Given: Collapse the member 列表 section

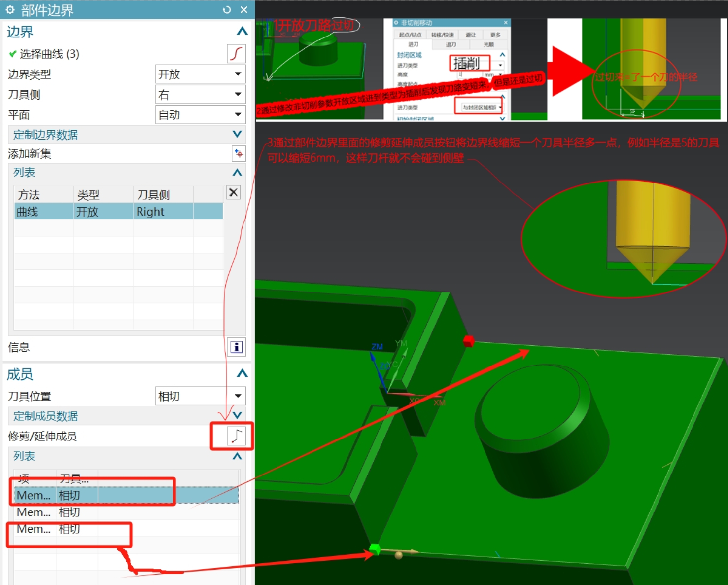Looking at the screenshot, I should click(237, 456).
